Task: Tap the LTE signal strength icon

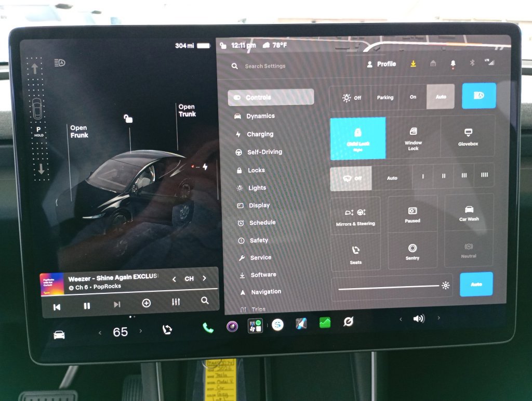Action: click(x=489, y=62)
